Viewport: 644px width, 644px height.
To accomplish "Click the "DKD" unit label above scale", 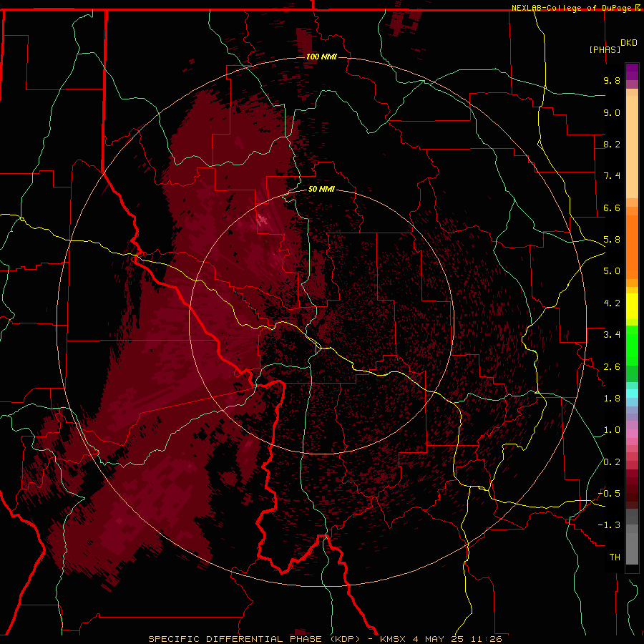I will (x=629, y=43).
